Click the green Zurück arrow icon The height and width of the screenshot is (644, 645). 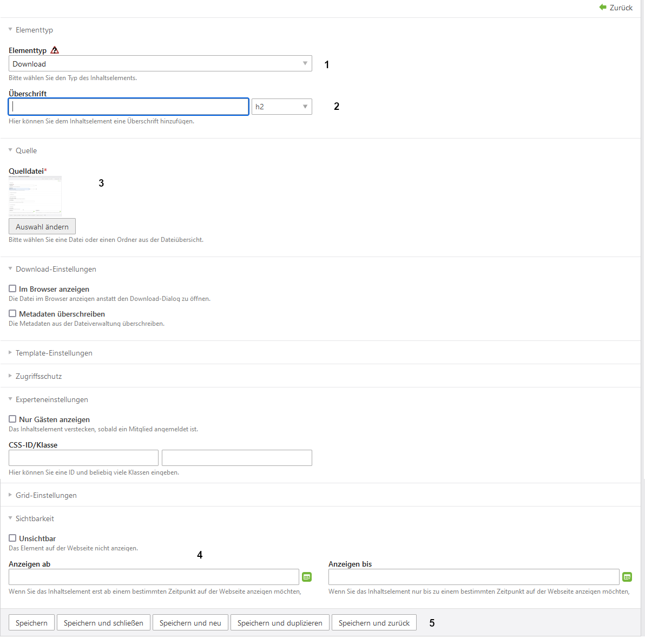pos(603,8)
